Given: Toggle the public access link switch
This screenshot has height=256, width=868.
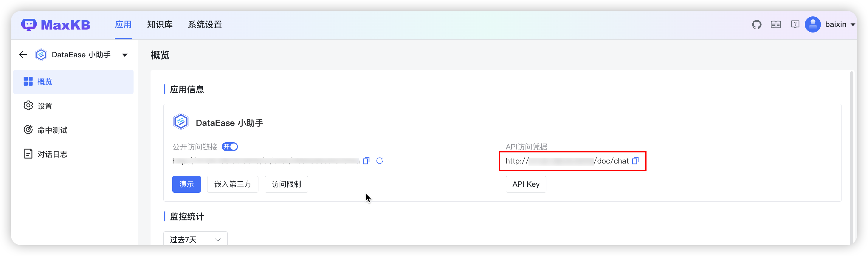Looking at the screenshot, I should coord(230,147).
